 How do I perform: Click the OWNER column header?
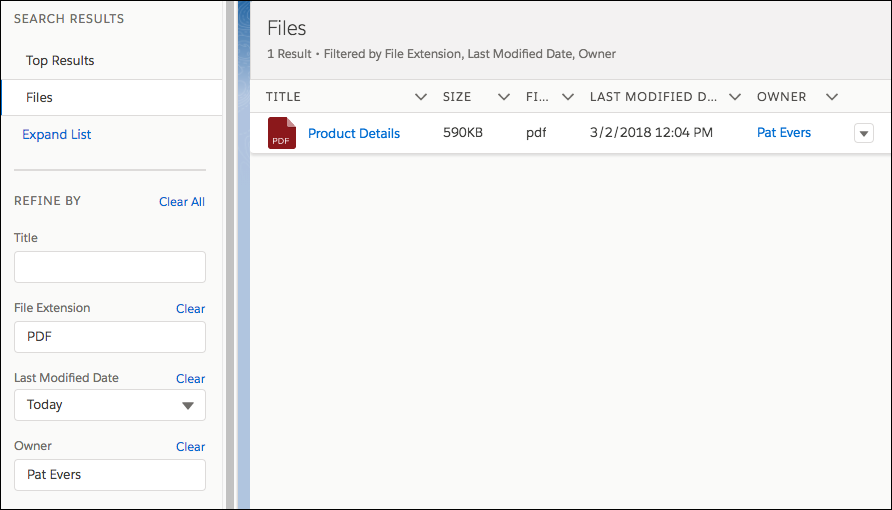click(x=781, y=97)
